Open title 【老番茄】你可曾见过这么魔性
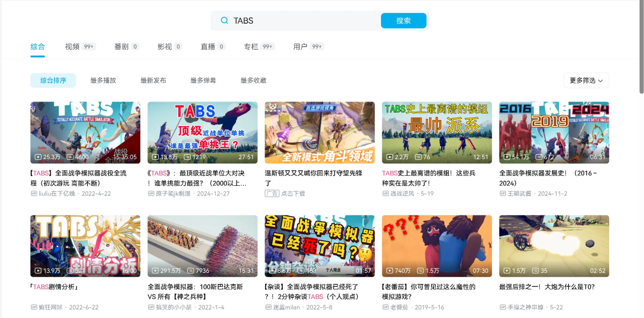This screenshot has width=644, height=318. coord(429,291)
